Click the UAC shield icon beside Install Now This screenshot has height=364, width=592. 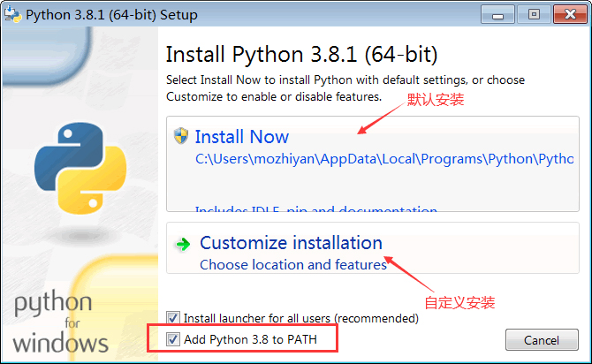(x=181, y=136)
